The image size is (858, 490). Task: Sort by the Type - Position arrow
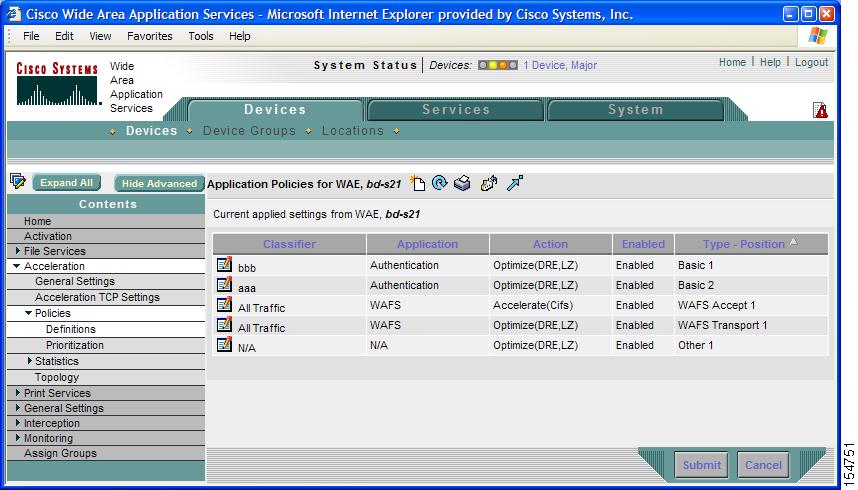tap(793, 241)
